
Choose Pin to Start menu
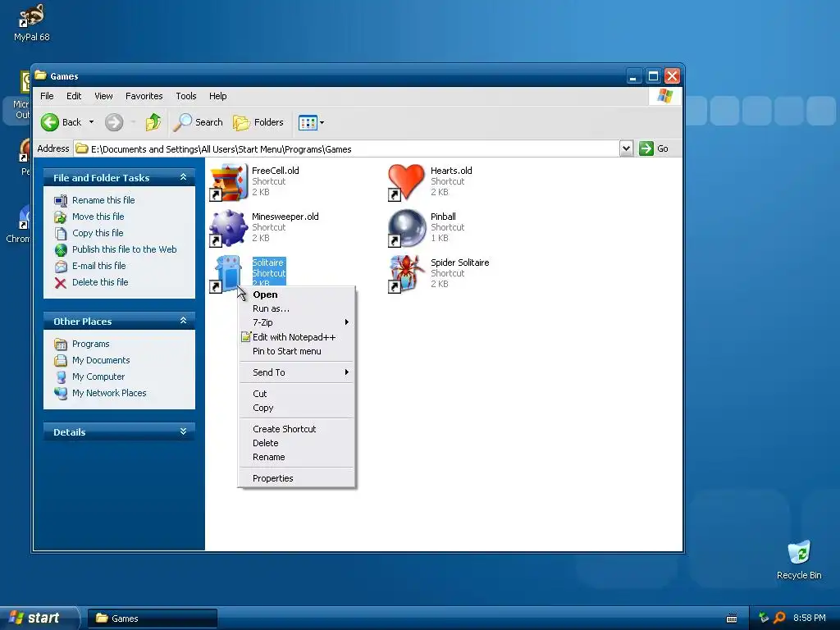coord(296,351)
